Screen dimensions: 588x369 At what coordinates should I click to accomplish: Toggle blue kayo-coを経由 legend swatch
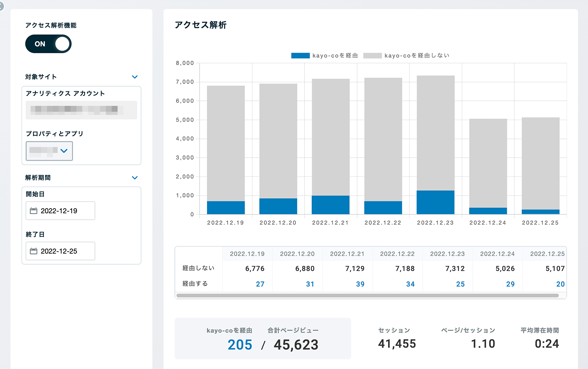[300, 56]
